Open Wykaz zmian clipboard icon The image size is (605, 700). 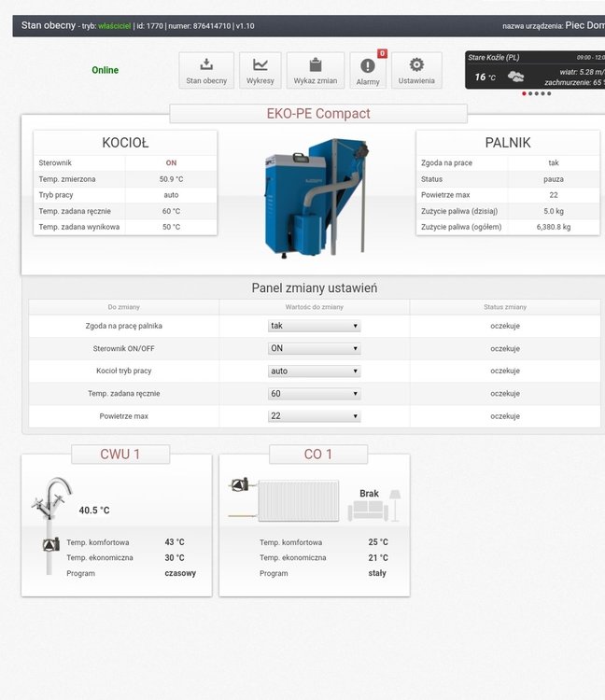tap(315, 65)
